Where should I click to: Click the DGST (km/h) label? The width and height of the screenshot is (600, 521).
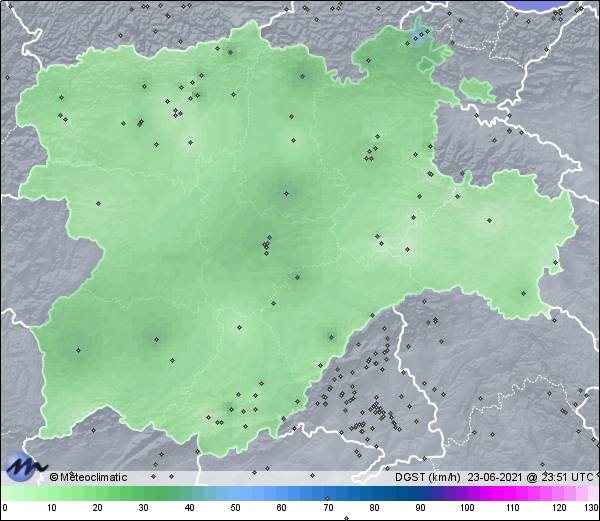[428, 477]
